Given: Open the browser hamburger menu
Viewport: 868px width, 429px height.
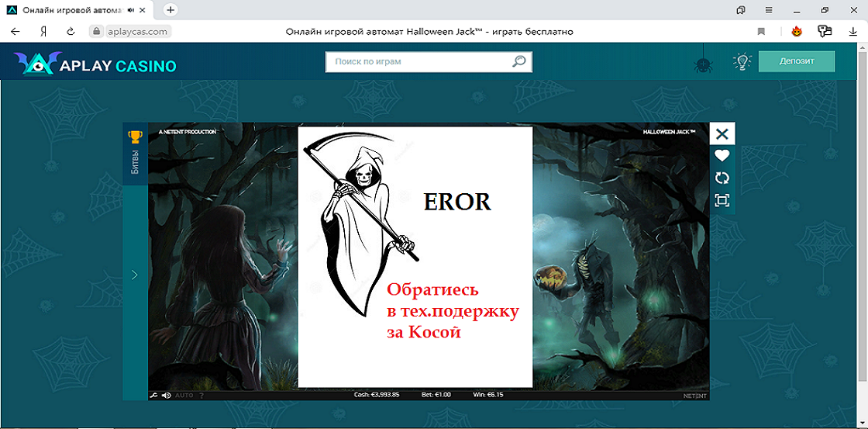Looking at the screenshot, I should tap(769, 10).
